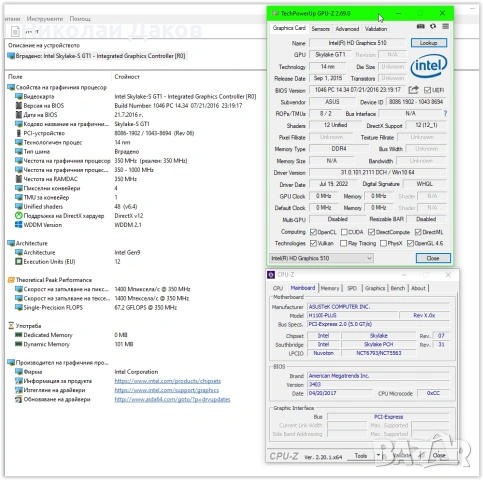Click the document icon in AIDA64 toolbar

click(x=15, y=32)
